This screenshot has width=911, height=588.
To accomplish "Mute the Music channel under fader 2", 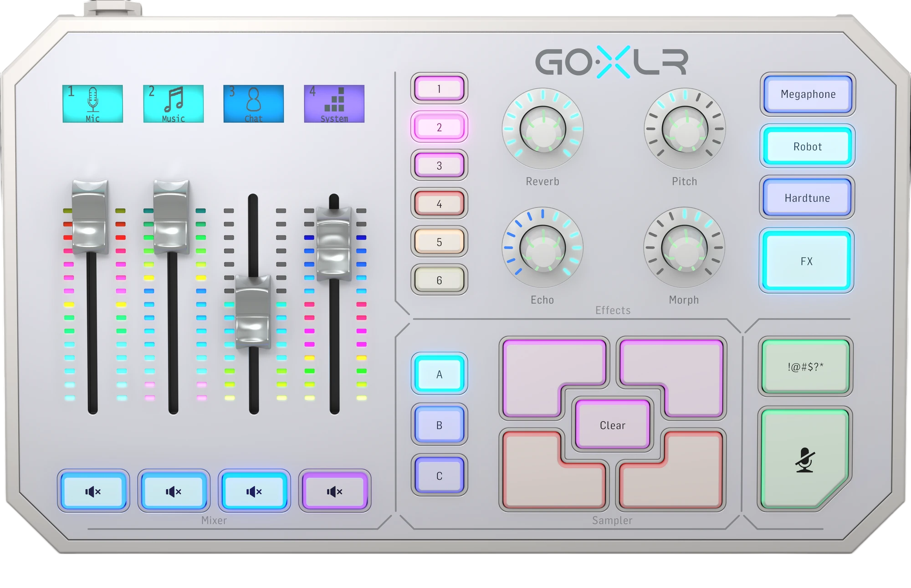I will [x=174, y=491].
